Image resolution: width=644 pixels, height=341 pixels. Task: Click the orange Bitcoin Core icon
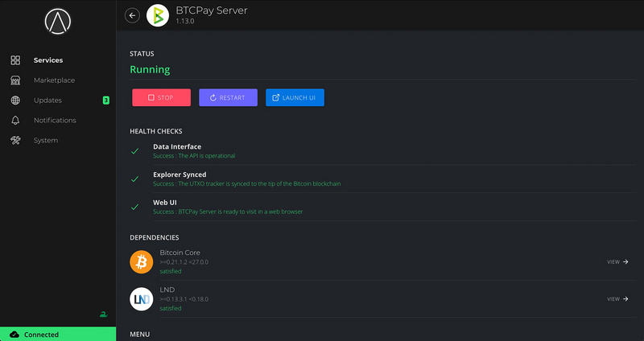[x=142, y=261]
